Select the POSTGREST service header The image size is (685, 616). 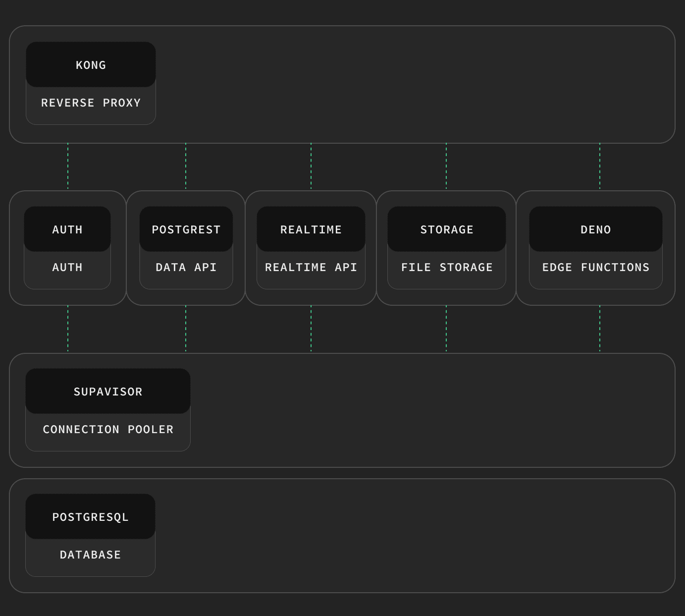186,229
